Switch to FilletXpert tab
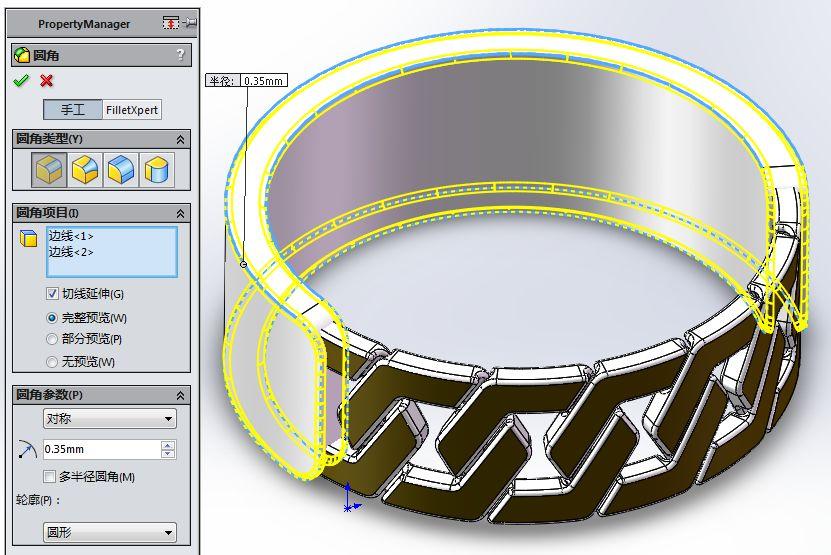The width and height of the screenshot is (831, 555). 132,110
